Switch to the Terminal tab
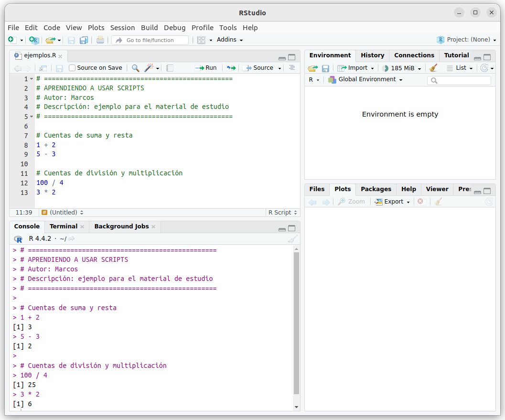This screenshot has width=505, height=420. click(x=64, y=226)
